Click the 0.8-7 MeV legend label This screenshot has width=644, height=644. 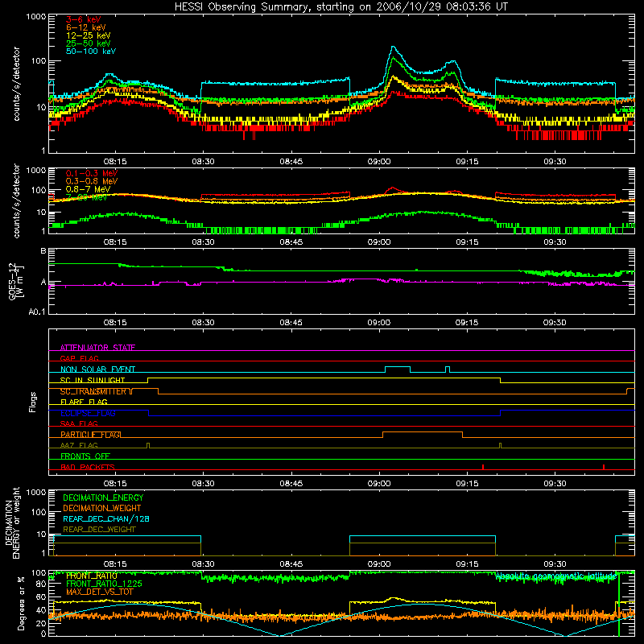tap(88, 189)
